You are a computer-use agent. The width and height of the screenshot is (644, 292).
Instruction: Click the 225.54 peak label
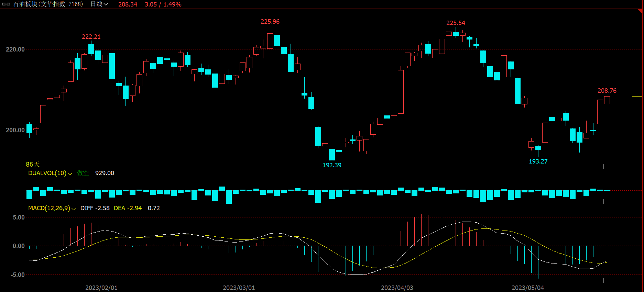[456, 23]
